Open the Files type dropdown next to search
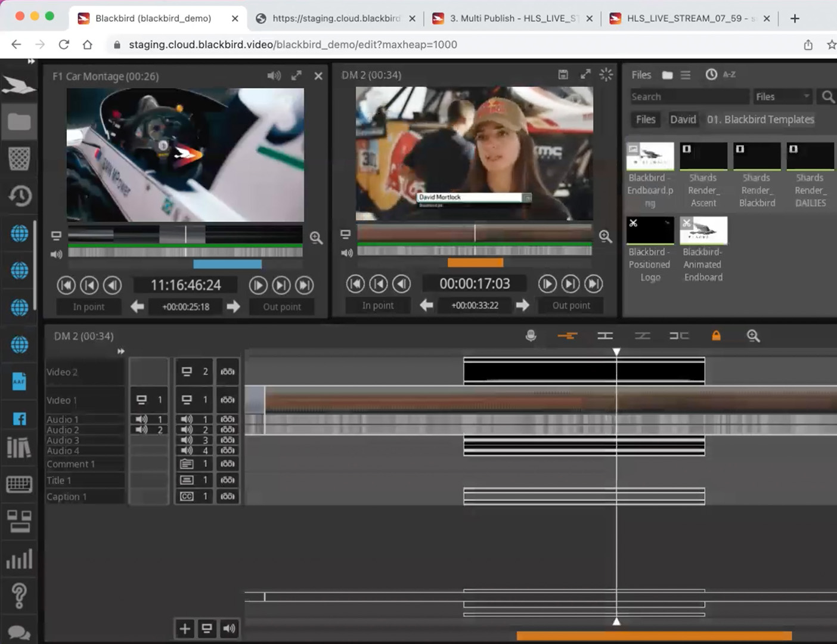The width and height of the screenshot is (837, 644). point(783,97)
